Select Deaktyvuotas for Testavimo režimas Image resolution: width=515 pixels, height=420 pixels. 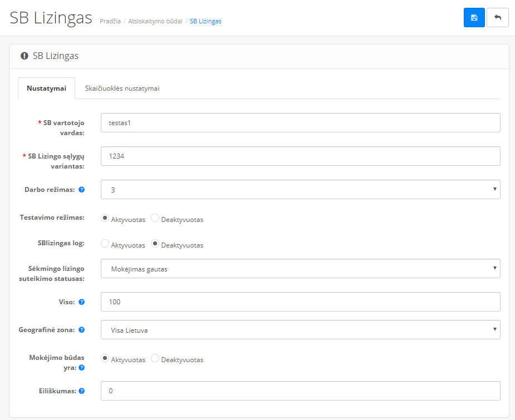pyautogui.click(x=155, y=218)
